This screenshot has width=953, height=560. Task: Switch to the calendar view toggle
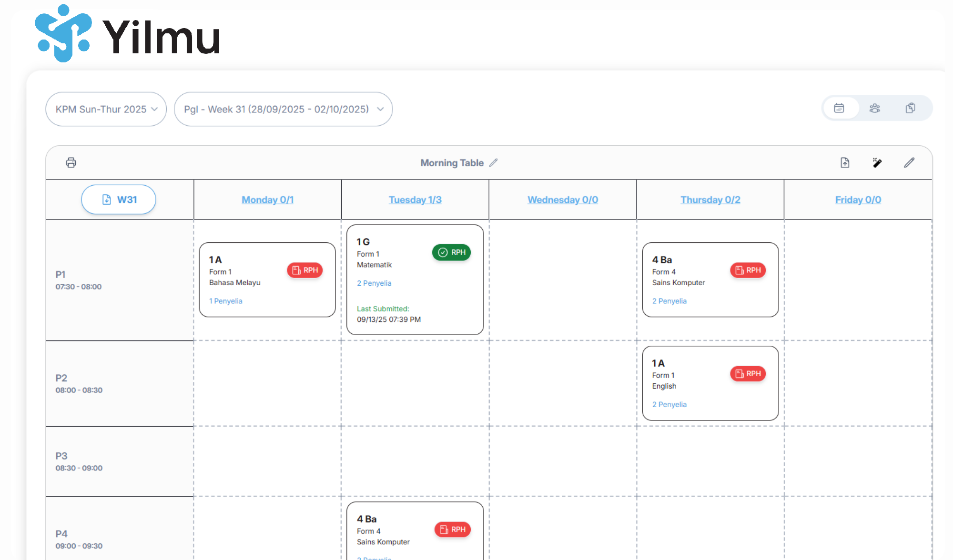840,108
